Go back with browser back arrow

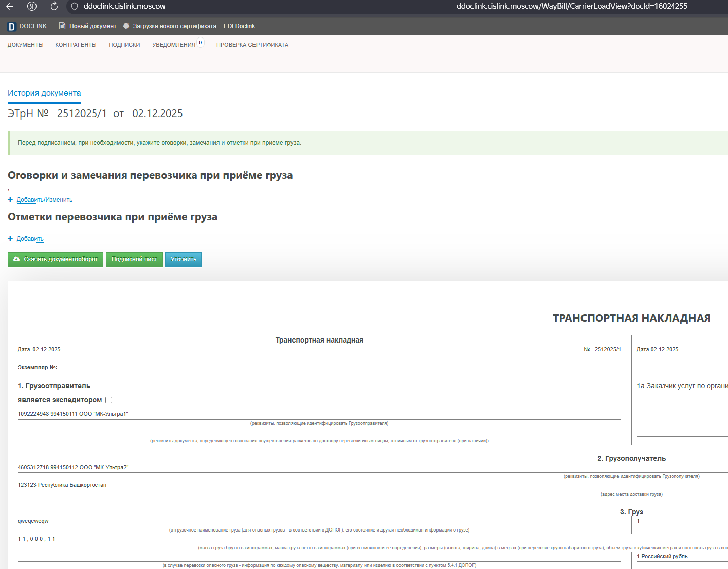click(x=9, y=6)
